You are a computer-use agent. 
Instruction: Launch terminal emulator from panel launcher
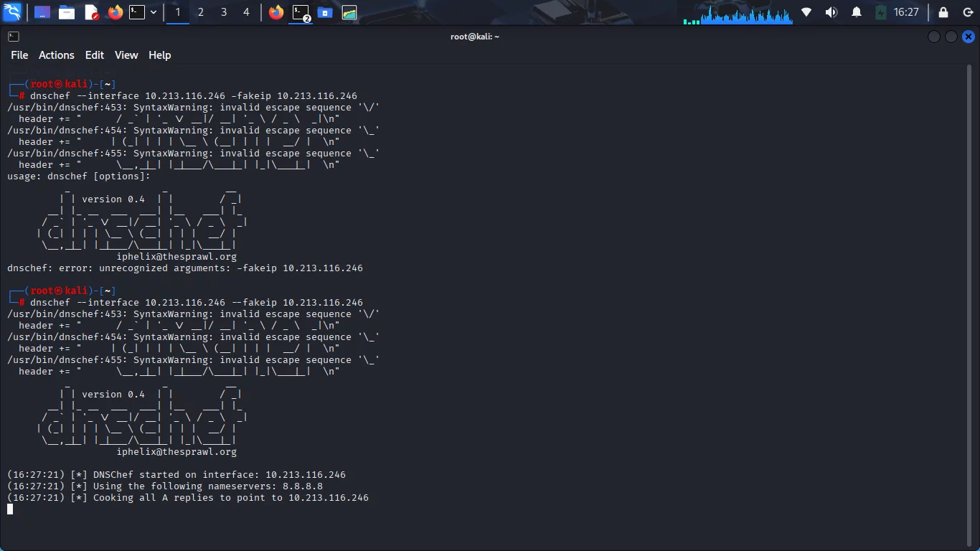[x=137, y=12]
